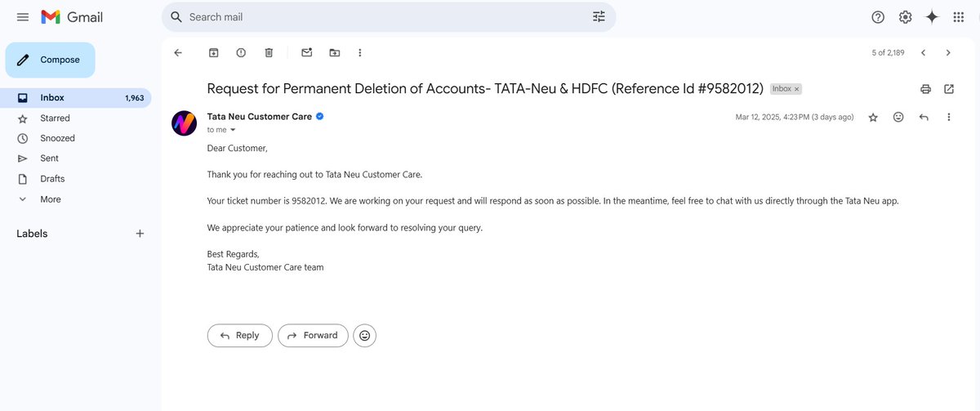Remove the Inbox label chip

coord(797,88)
